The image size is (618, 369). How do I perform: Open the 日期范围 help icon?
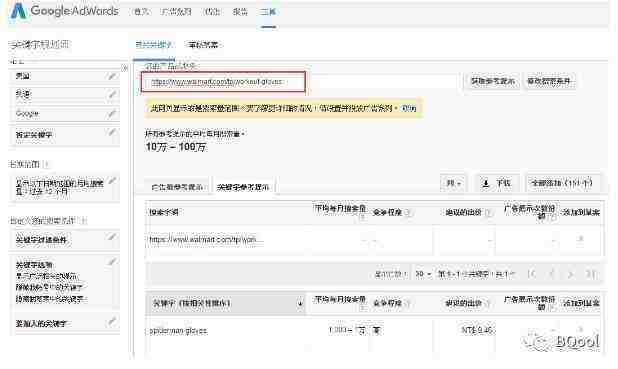click(x=46, y=164)
